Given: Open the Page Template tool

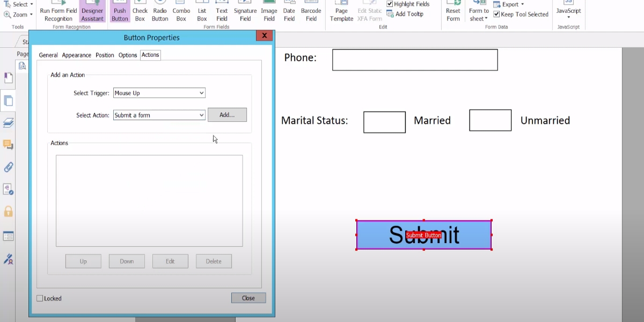Looking at the screenshot, I should [x=341, y=11].
